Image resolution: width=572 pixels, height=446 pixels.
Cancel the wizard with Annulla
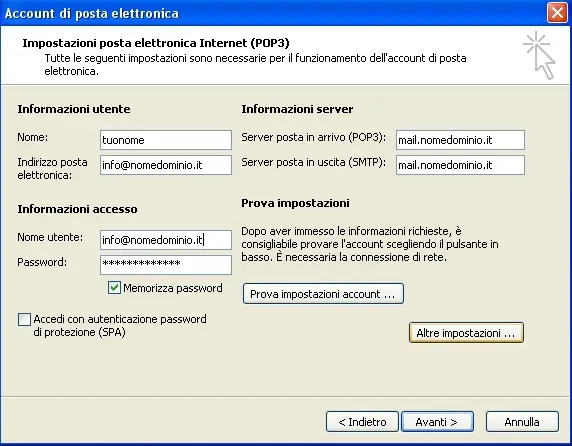pos(522,422)
